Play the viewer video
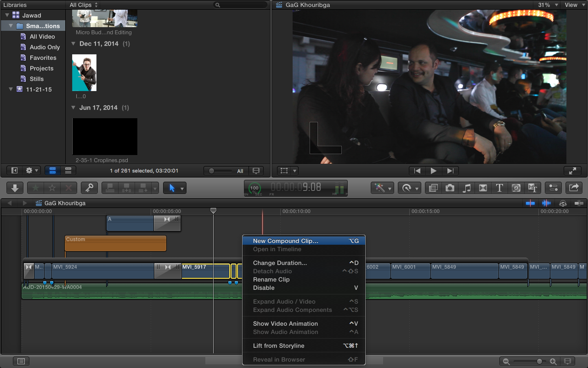Viewport: 588px width, 368px height. click(x=434, y=171)
